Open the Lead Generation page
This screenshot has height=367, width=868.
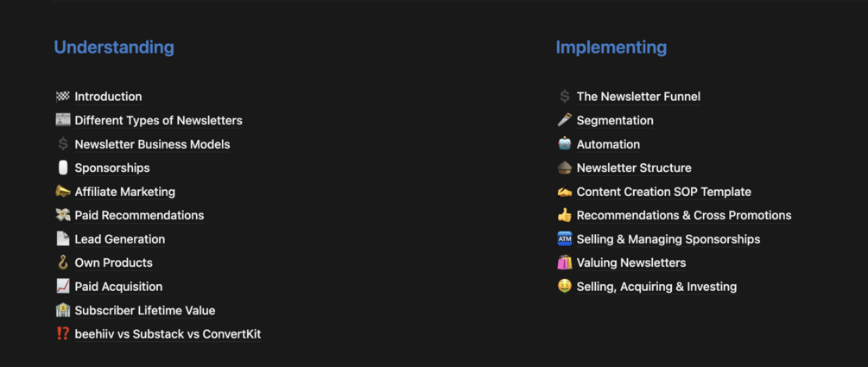[x=119, y=239]
